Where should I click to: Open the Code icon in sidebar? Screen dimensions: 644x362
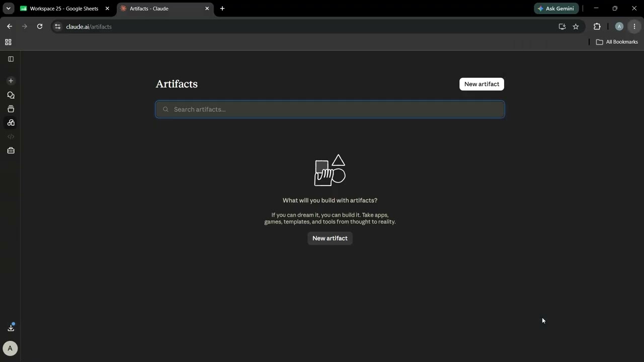click(11, 137)
